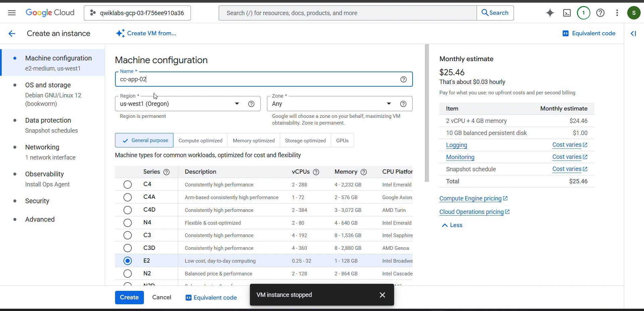The width and height of the screenshot is (644, 311).
Task: Switch to Storage optimized tab
Action: tap(305, 140)
